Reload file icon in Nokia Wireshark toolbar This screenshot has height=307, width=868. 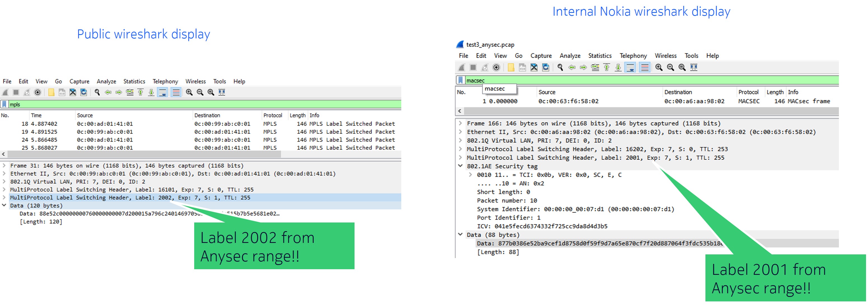click(546, 67)
